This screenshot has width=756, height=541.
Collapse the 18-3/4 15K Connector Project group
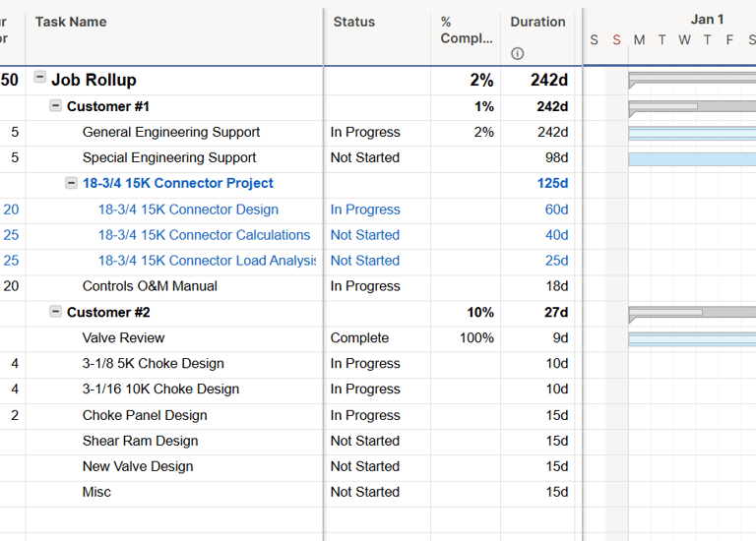[72, 183]
